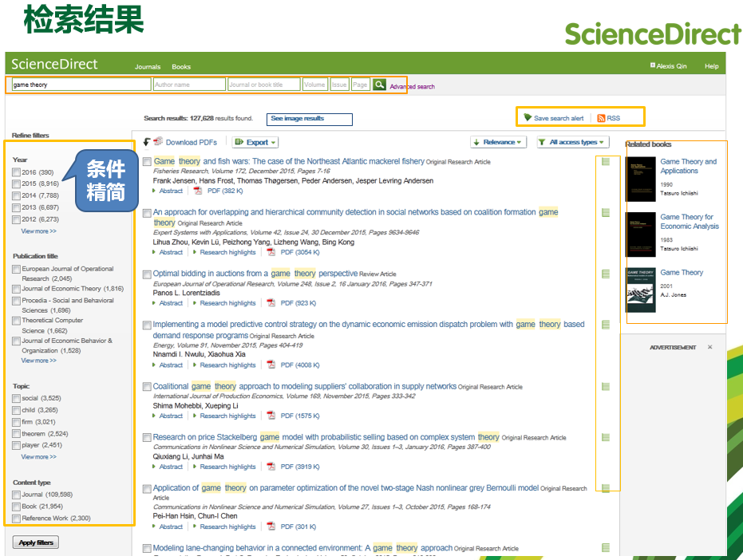This screenshot has height=560, width=743.
Task: Tick the social topic filter
Action: (x=17, y=398)
